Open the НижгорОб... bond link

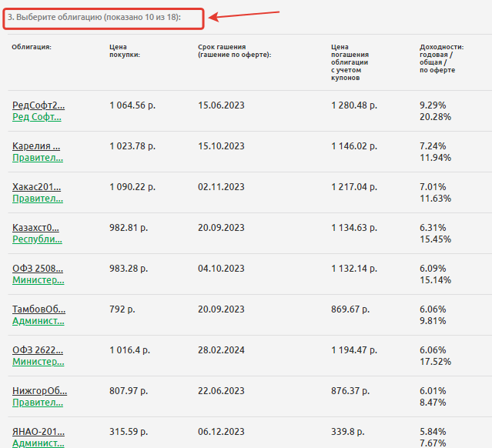(x=39, y=390)
